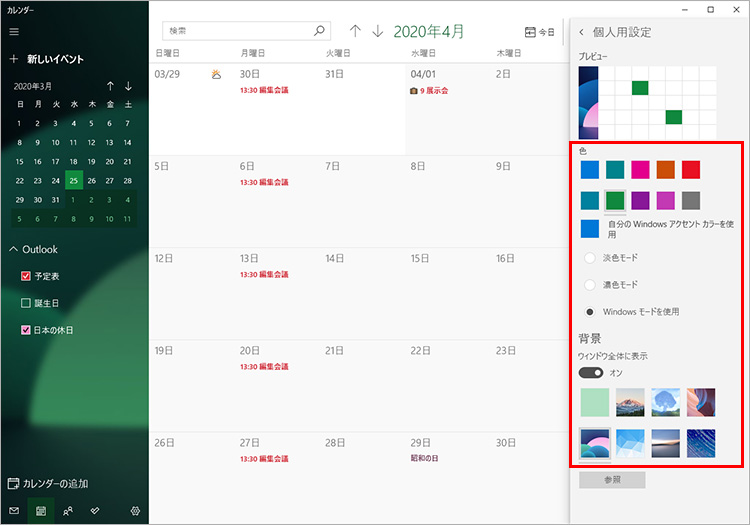The width and height of the screenshot is (750, 525).
Task: Select the red color swatch
Action: click(x=691, y=170)
